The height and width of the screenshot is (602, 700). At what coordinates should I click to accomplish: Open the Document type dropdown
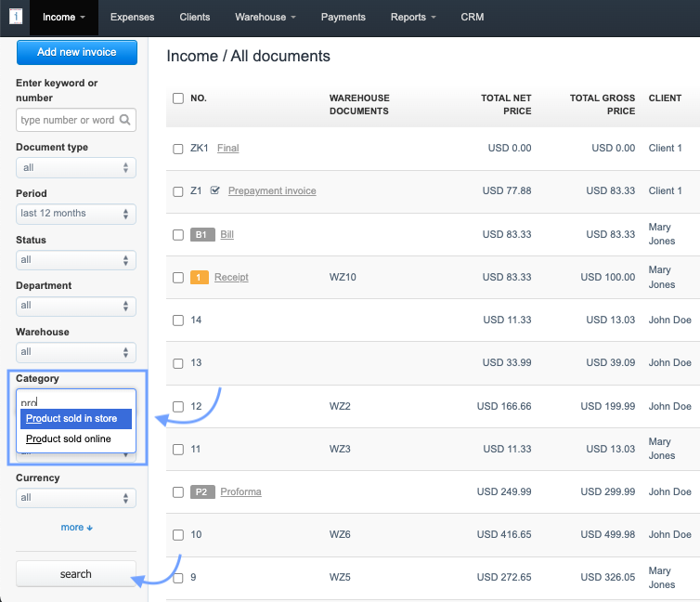[x=76, y=168]
